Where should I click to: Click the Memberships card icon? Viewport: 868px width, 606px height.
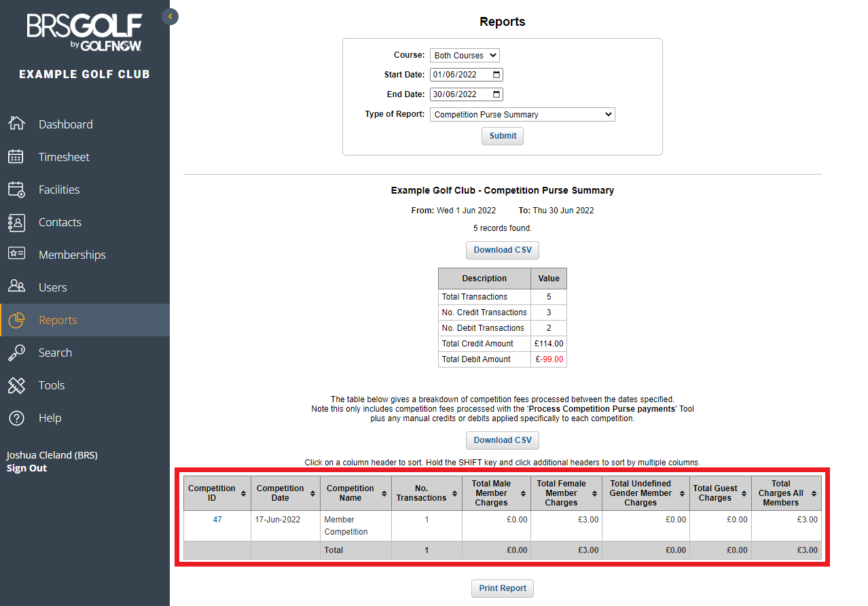(x=16, y=254)
